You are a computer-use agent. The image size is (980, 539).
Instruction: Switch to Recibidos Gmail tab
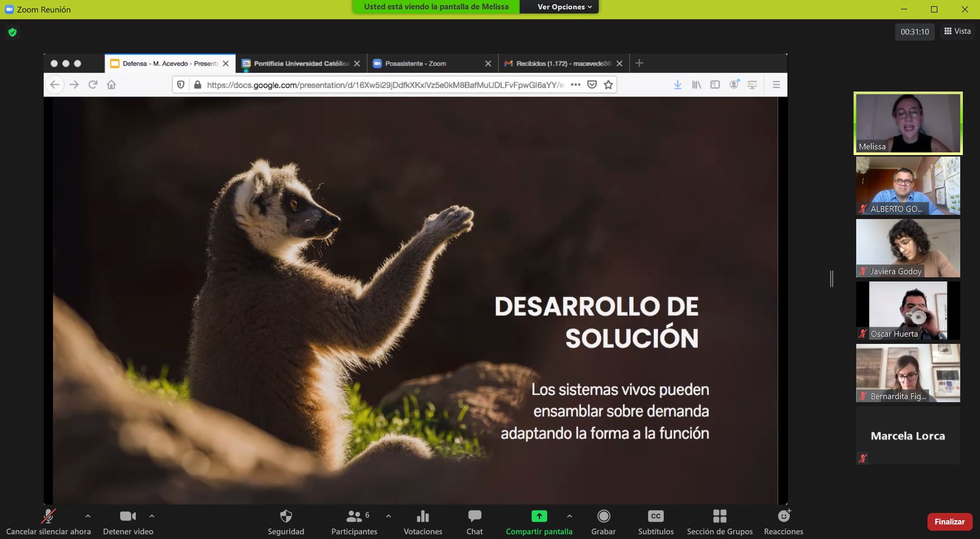click(563, 63)
